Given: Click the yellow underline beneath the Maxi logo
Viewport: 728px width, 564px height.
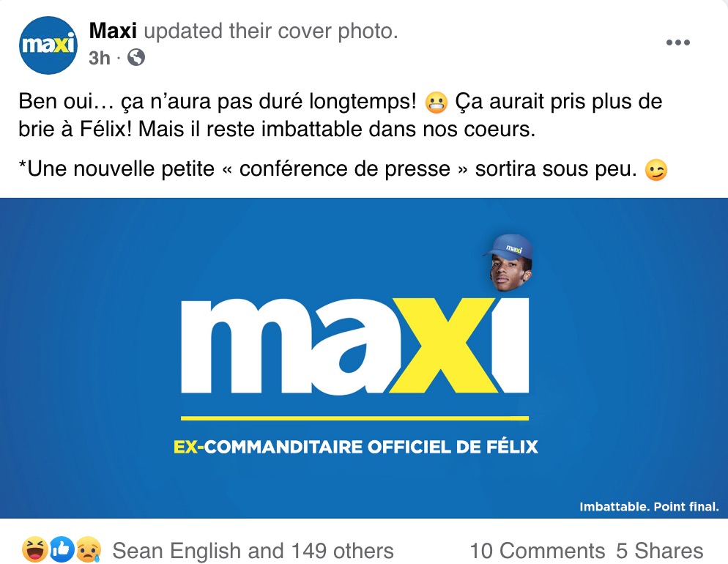Looking at the screenshot, I should (x=354, y=418).
